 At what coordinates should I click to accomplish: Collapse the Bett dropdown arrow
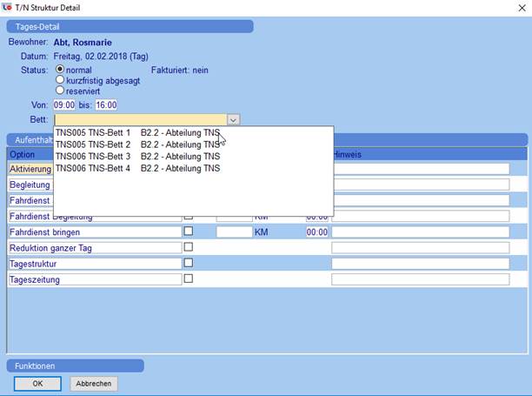233,119
